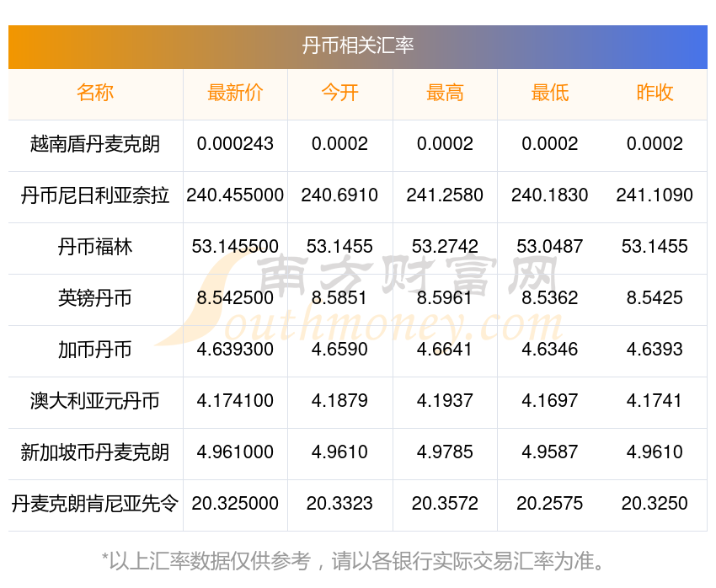Click lowest value 53.0487
This screenshot has width=716, height=588.
[x=550, y=247]
